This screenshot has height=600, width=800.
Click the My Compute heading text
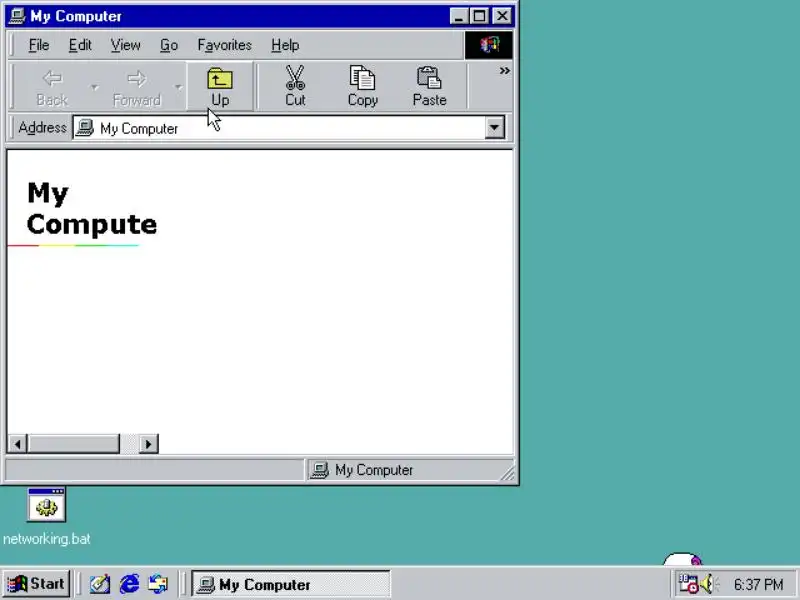92,209
